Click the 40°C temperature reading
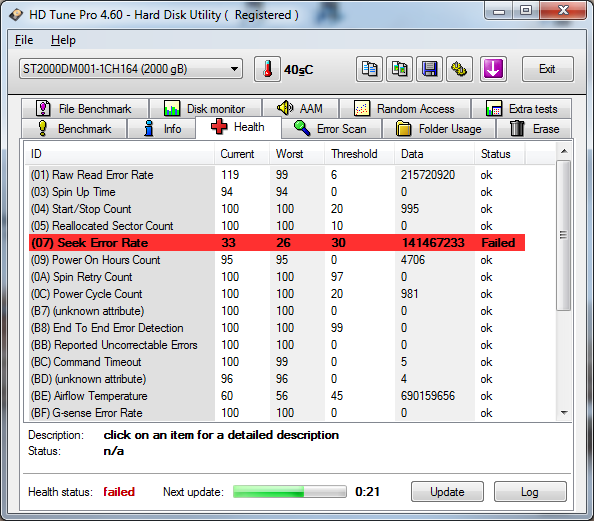594x521 pixels. [x=299, y=70]
